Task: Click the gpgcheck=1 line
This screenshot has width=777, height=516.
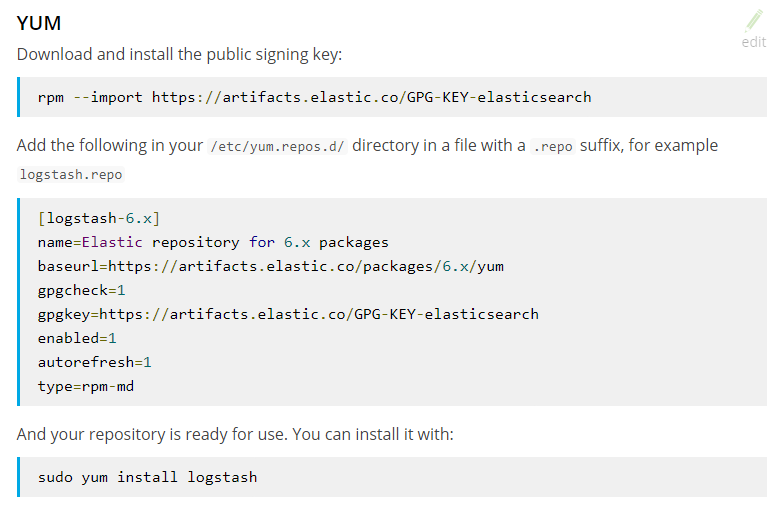Action: pos(82,290)
